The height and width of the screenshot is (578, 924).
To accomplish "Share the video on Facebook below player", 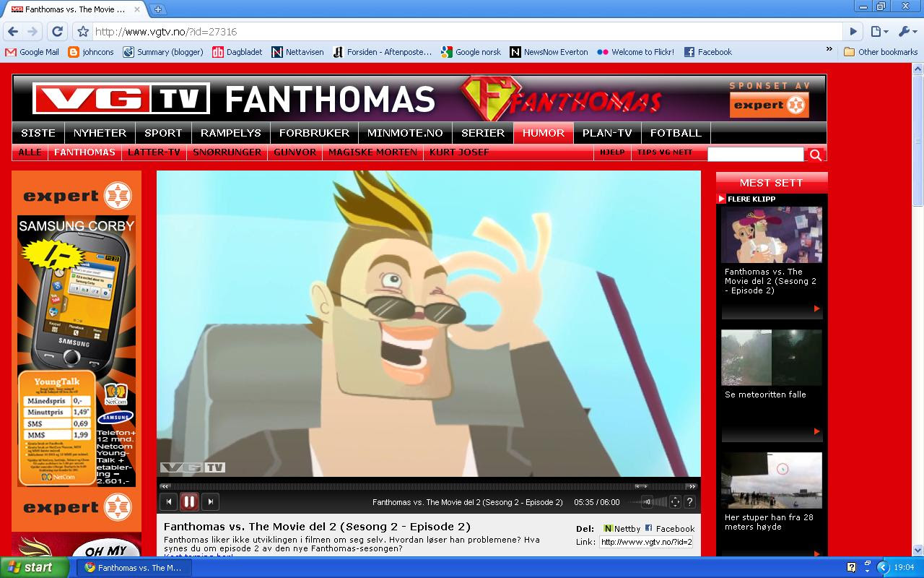I will [x=669, y=529].
